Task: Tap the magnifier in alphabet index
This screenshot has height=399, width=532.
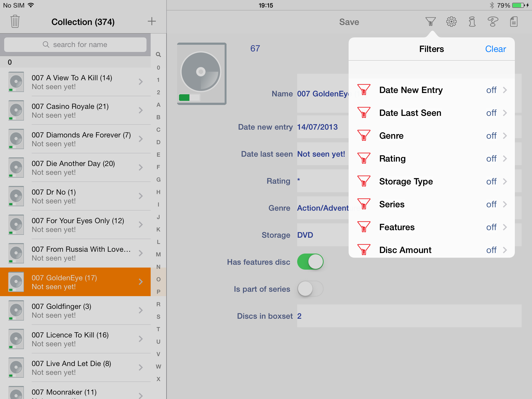Action: coord(158,55)
